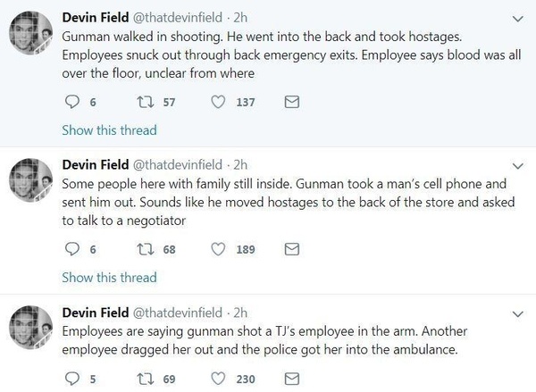
Task: Like the tweet with 189 likes
Action: point(219,249)
